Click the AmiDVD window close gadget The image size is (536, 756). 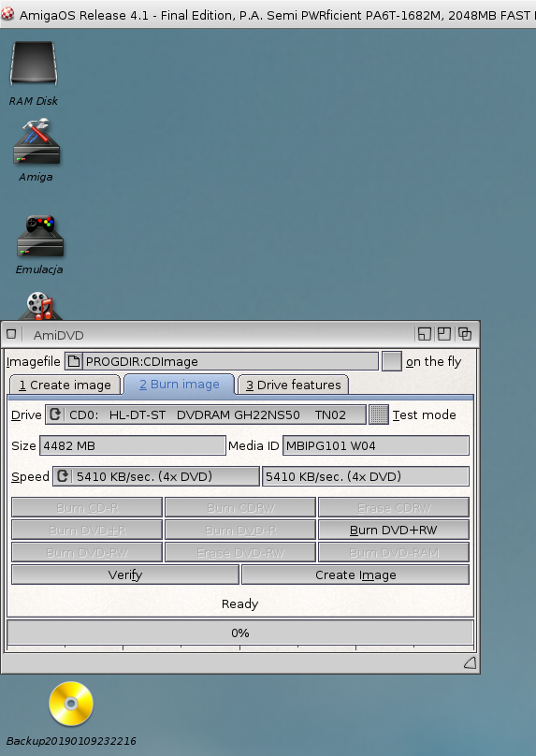click(x=11, y=334)
